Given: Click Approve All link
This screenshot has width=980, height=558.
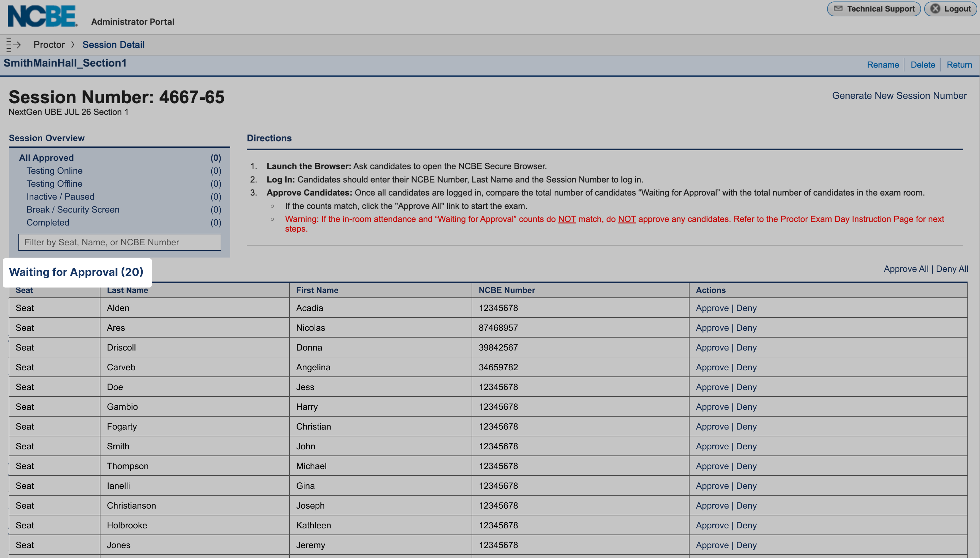Looking at the screenshot, I should (x=906, y=269).
